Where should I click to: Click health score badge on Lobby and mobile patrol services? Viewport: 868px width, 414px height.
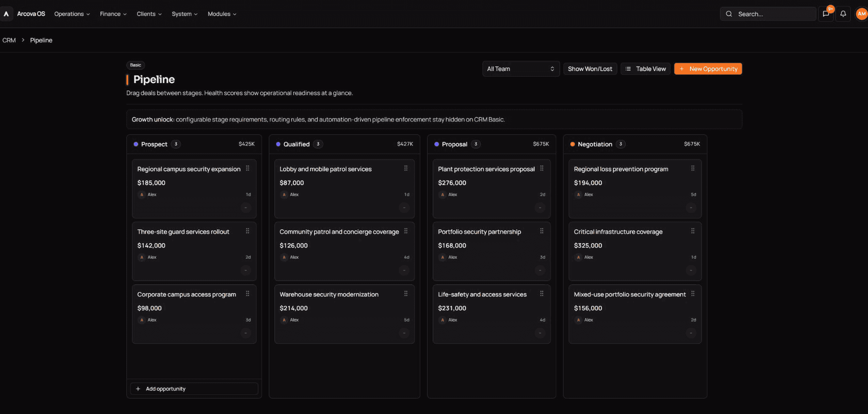point(404,208)
